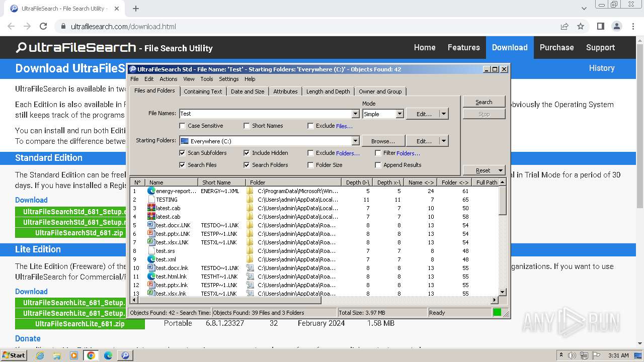Open the Support page on the website
The image size is (644, 362).
[600, 47]
